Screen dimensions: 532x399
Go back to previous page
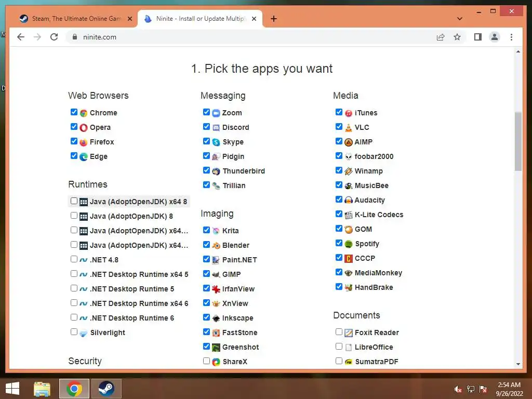pos(21,37)
